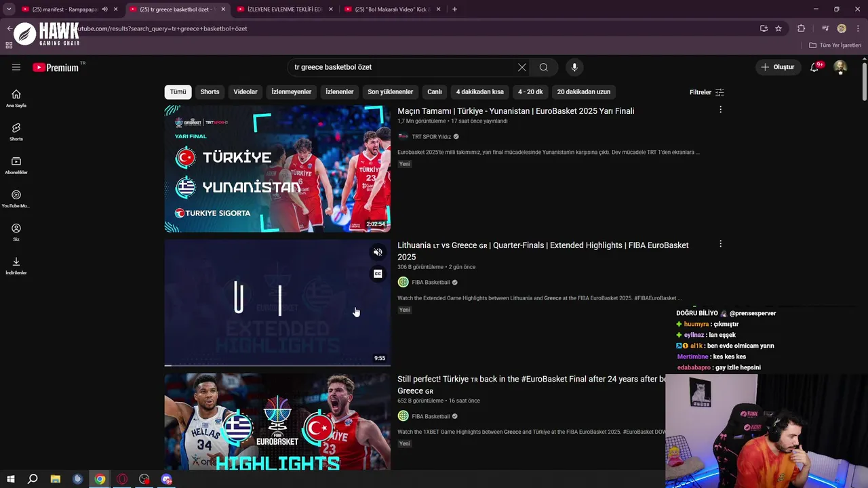
Task: Open notifications bell
Action: coord(814,67)
